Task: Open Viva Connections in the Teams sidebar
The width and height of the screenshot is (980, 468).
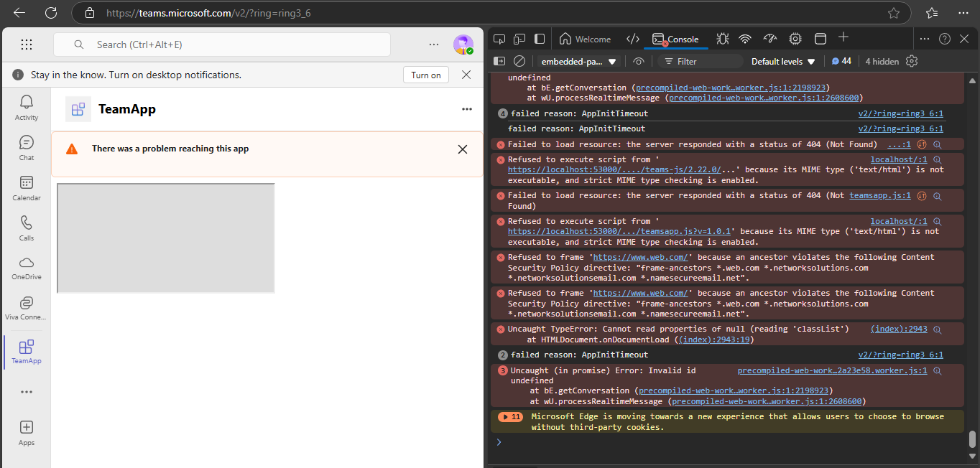Action: click(27, 309)
